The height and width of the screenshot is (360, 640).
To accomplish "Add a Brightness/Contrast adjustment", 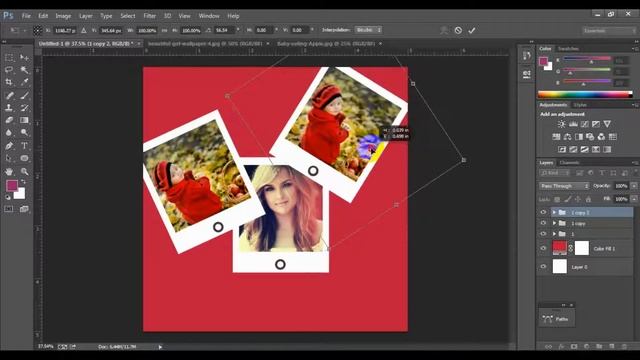I will click(x=562, y=124).
